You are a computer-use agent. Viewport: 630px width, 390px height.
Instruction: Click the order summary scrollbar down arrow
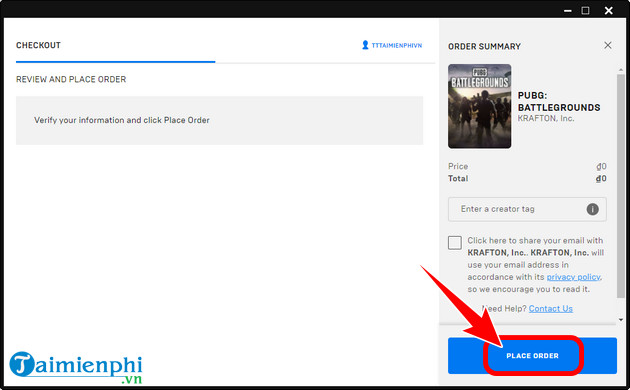[x=621, y=320]
